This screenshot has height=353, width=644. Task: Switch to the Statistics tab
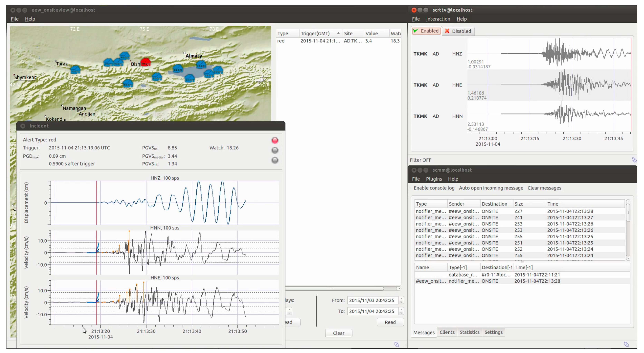point(469,332)
